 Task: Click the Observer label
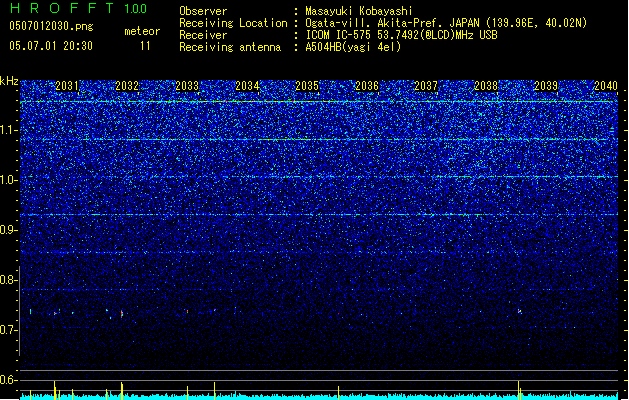(203, 11)
